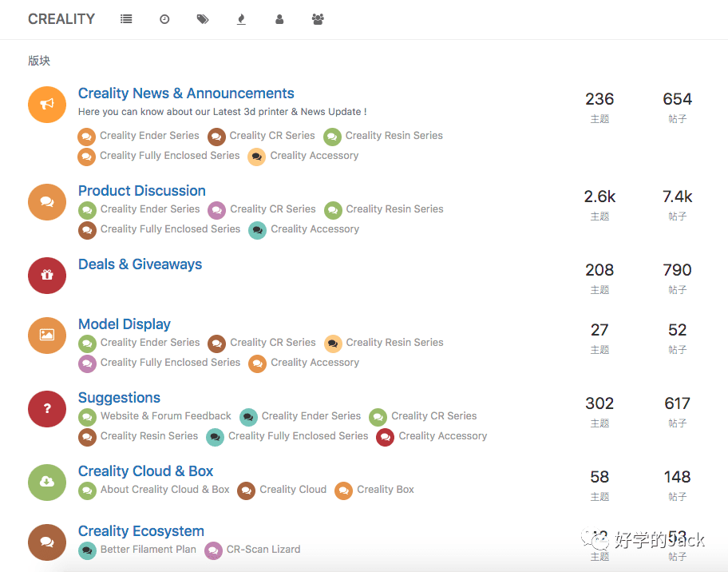Open the categories list icon in navbar

[x=126, y=19]
